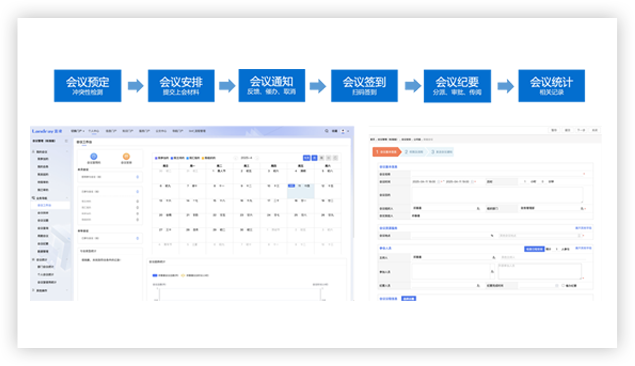Click the orange circular icon in workbench panel
This screenshot has width=635, height=366.
[126, 156]
